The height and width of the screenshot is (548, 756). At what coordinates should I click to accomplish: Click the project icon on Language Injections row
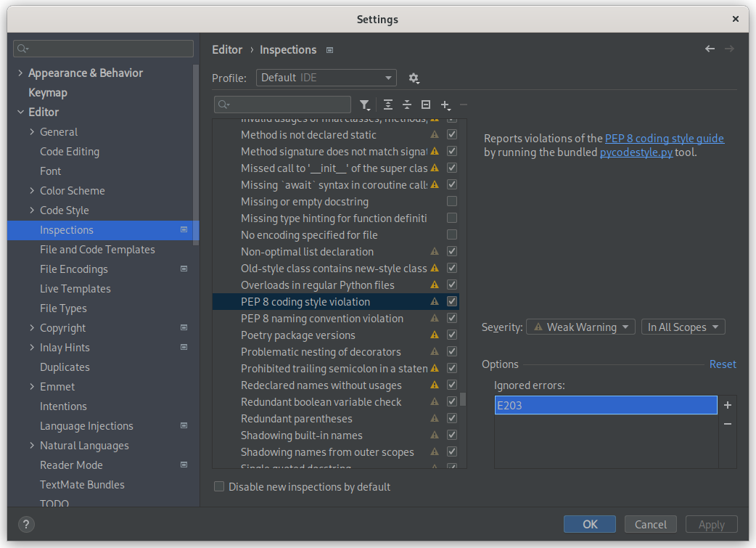pos(184,425)
